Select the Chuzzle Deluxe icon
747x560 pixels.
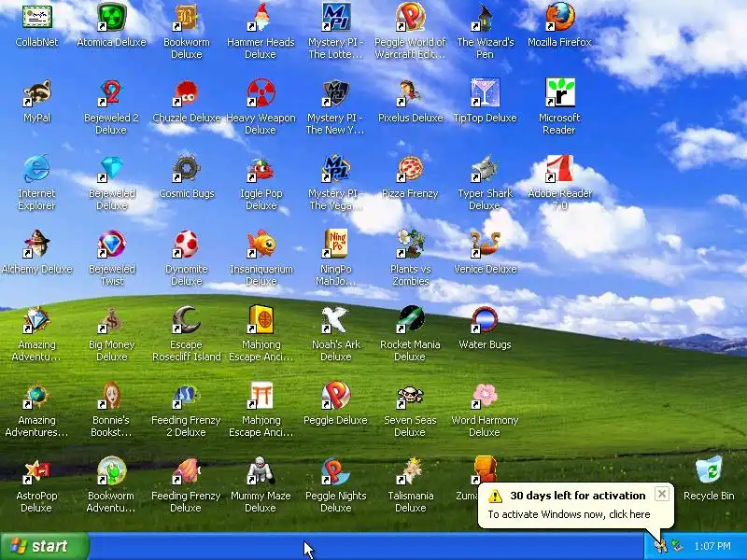point(186,92)
